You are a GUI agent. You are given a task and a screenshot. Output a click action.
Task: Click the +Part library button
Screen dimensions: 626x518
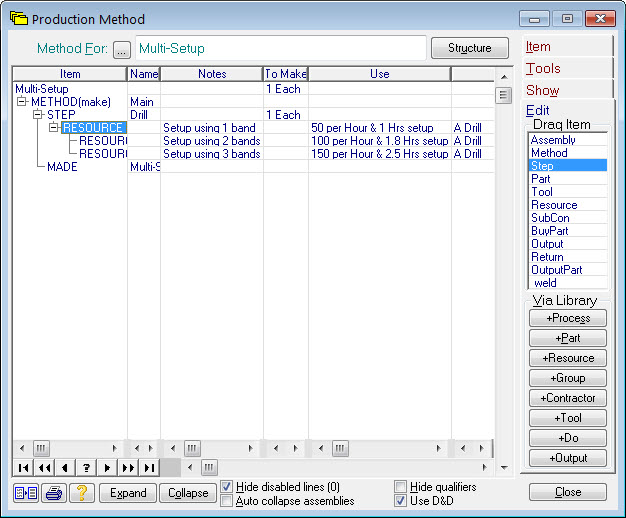coord(568,338)
